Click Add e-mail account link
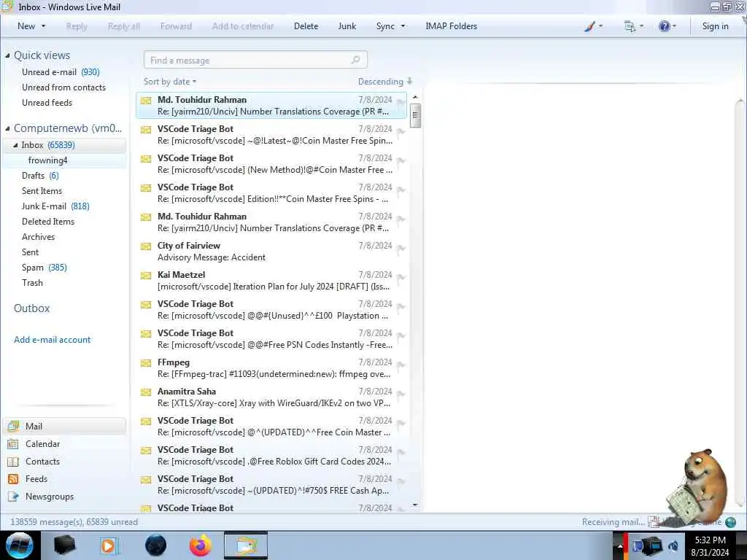Viewport: 747px width, 560px height. click(52, 340)
